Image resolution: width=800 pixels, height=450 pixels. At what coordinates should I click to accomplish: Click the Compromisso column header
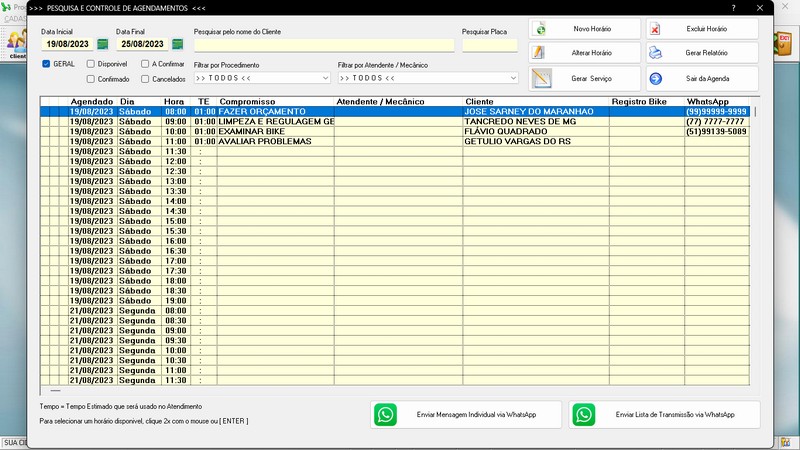tap(276, 102)
